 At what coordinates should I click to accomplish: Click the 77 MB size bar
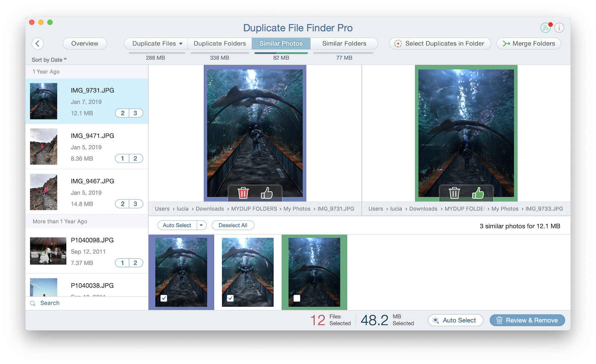[343, 53]
